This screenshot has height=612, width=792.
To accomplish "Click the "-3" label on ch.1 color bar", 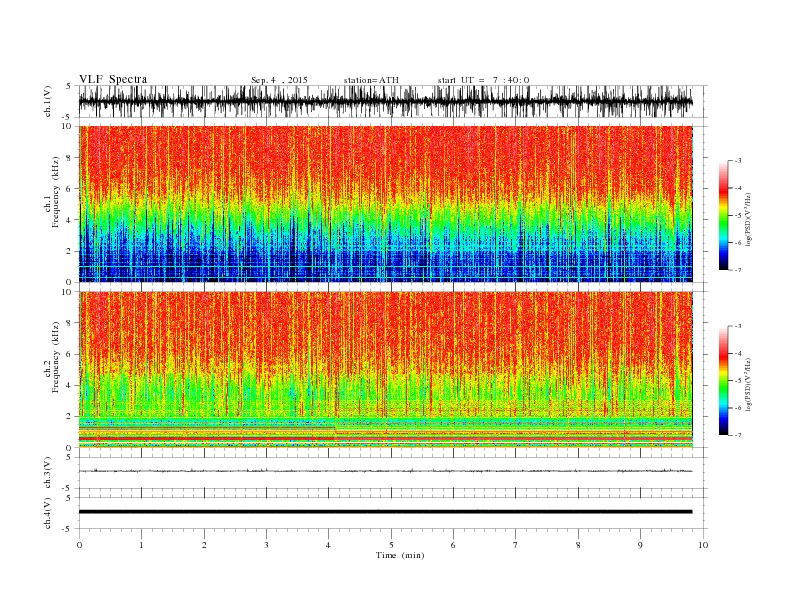I will [737, 161].
